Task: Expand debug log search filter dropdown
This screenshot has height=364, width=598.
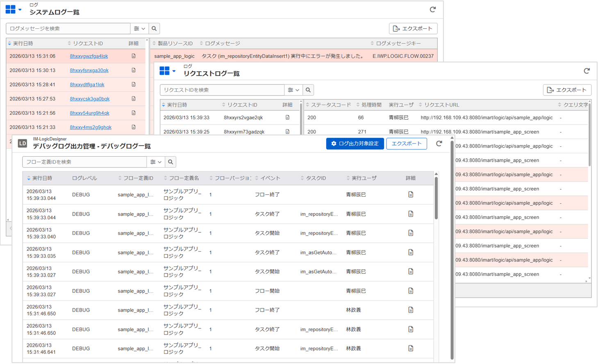Action: tap(156, 162)
